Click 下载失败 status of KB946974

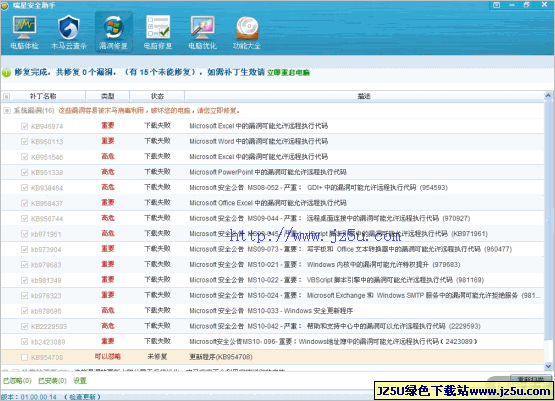coord(157,125)
